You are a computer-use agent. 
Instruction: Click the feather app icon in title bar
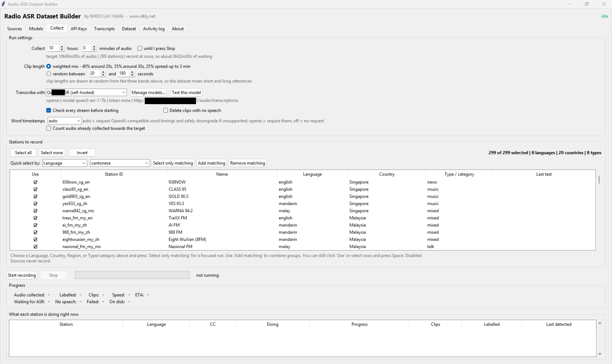coord(3,4)
